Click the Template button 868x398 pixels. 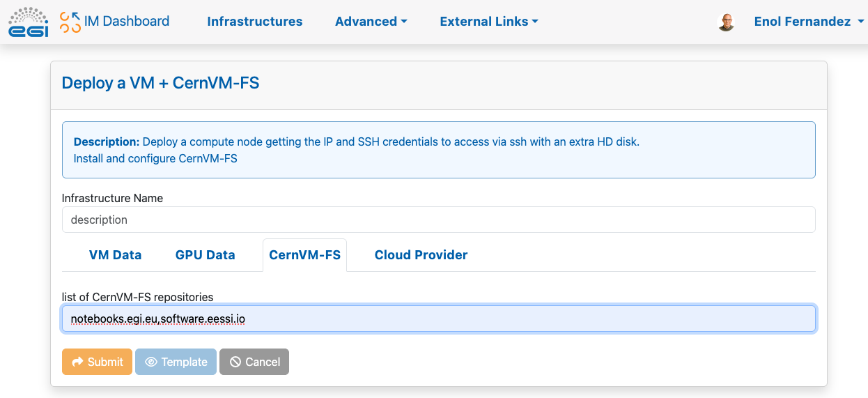pos(176,362)
